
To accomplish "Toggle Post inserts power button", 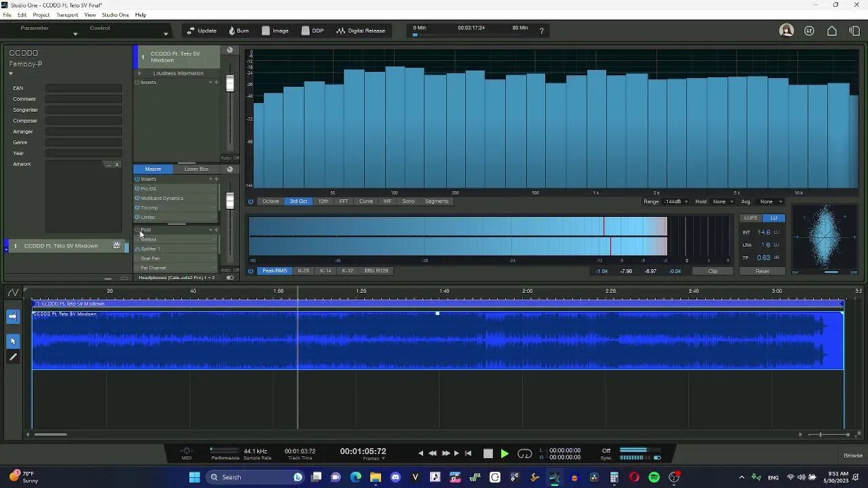I will (137, 230).
